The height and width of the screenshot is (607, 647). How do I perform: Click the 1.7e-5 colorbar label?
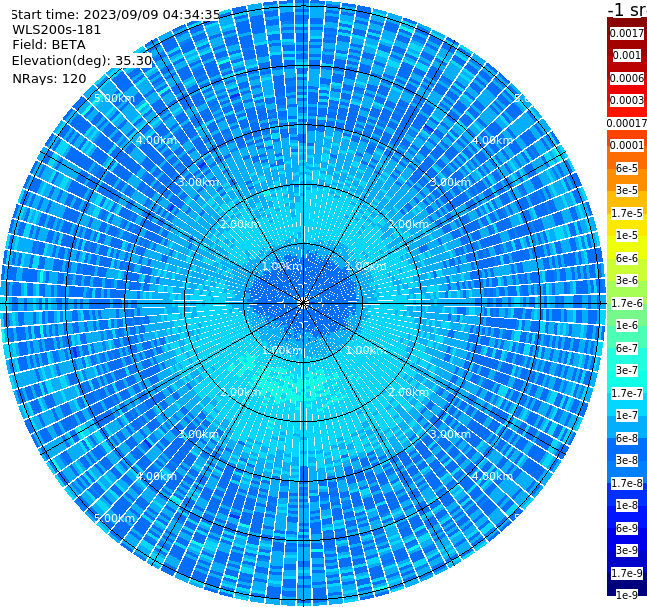(627, 213)
